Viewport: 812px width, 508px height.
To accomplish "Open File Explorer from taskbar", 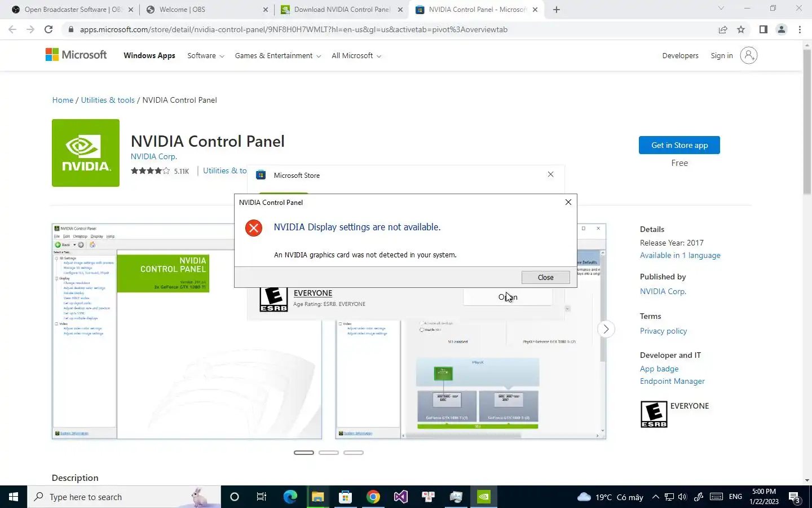I will pyautogui.click(x=317, y=497).
